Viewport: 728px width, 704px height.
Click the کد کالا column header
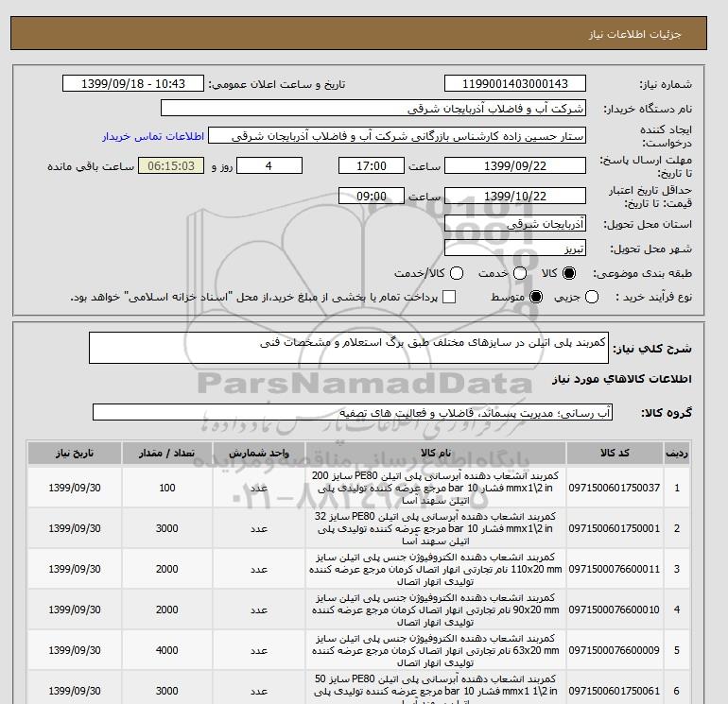[615, 453]
